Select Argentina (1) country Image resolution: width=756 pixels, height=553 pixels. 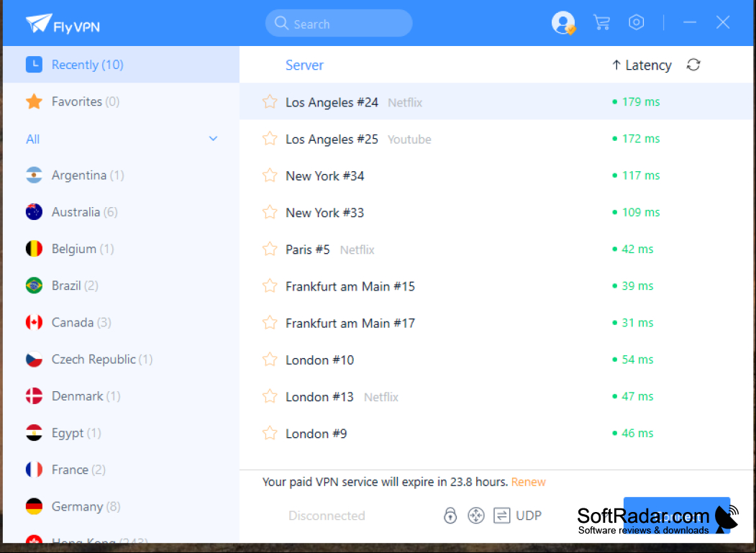click(121, 175)
